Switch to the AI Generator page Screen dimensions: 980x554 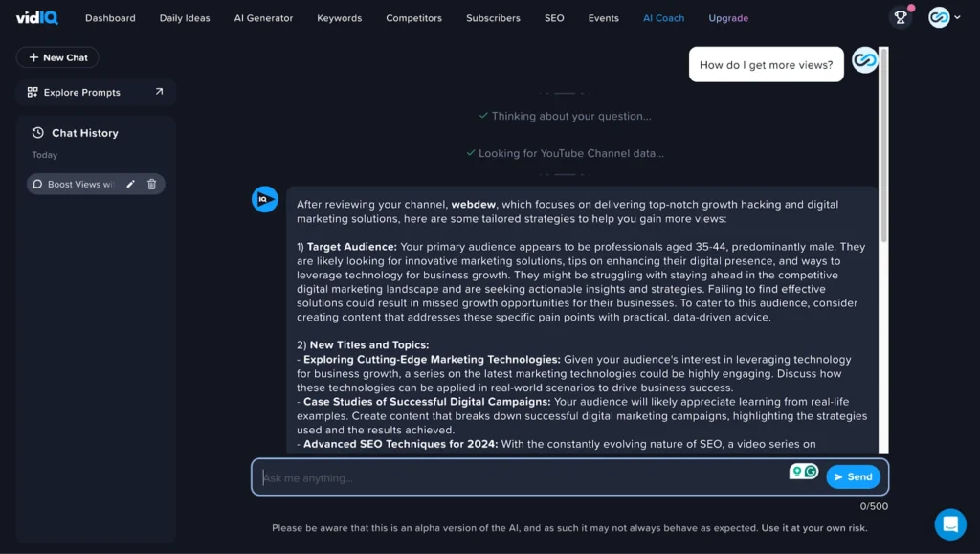[263, 18]
